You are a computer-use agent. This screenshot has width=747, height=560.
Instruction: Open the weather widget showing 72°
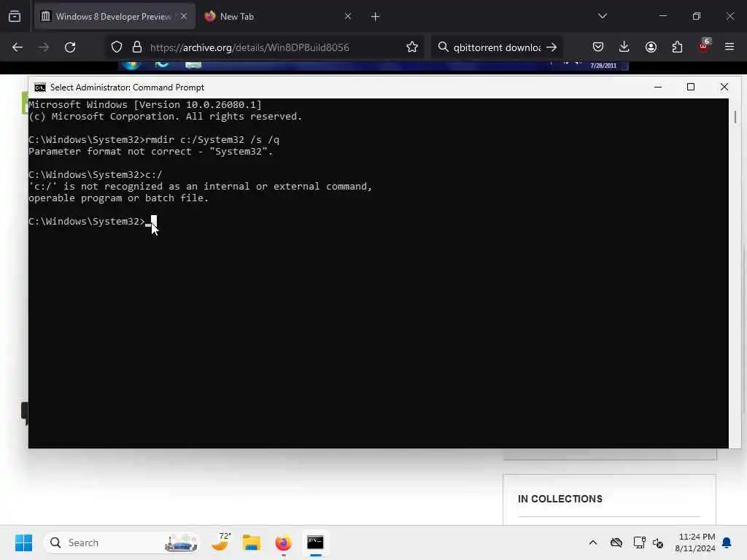tap(221, 542)
